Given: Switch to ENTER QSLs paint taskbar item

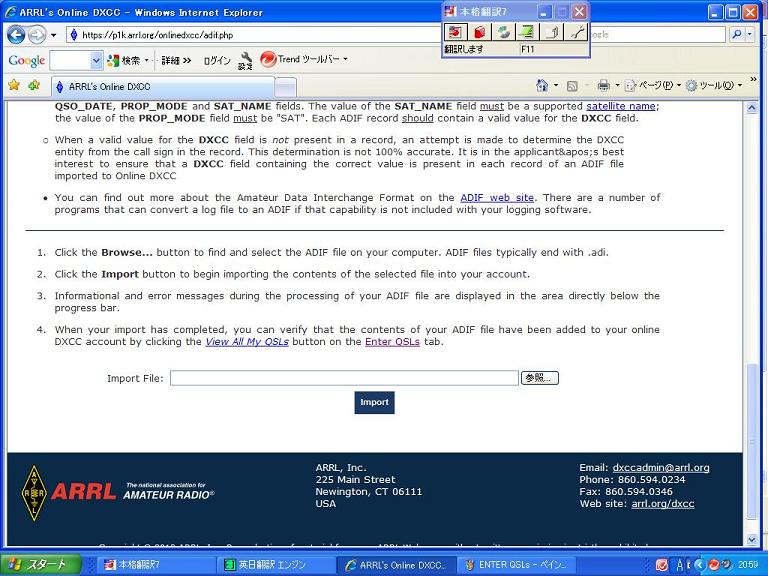Looking at the screenshot, I should (x=516, y=565).
